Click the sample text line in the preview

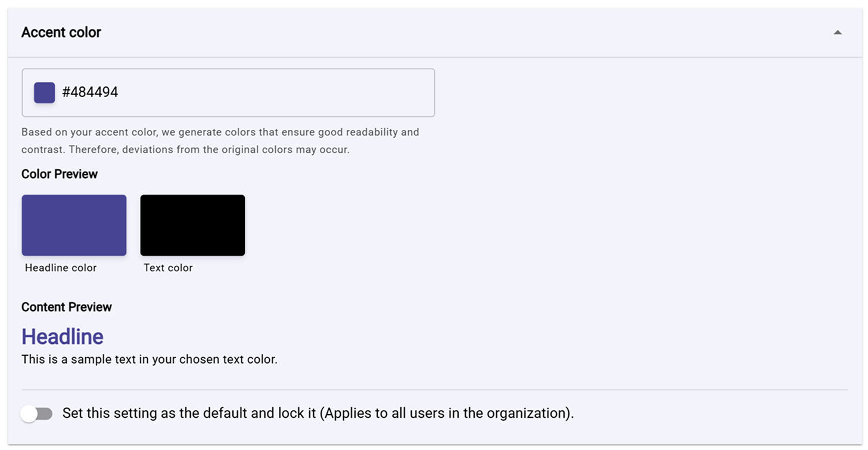coord(148,359)
